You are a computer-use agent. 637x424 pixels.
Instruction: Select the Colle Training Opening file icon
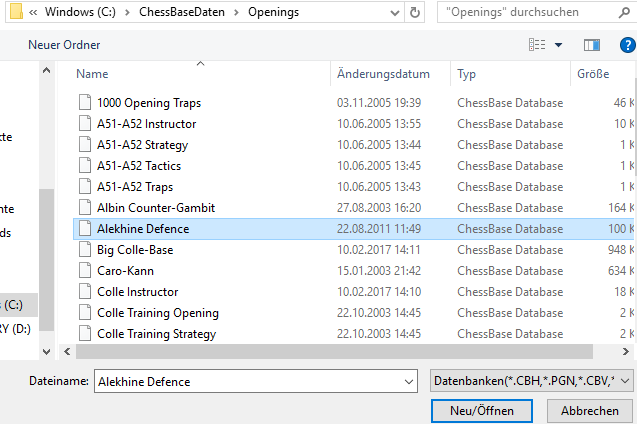85,313
